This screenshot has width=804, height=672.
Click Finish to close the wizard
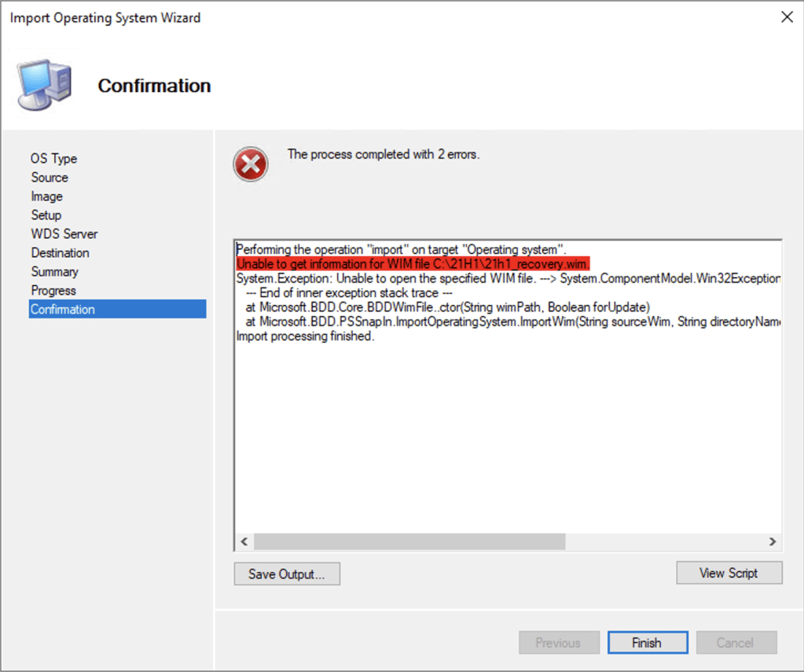pos(647,642)
